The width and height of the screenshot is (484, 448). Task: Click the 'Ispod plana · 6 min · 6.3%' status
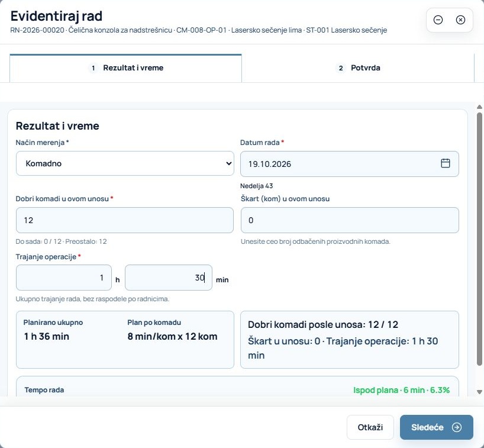[401, 390]
